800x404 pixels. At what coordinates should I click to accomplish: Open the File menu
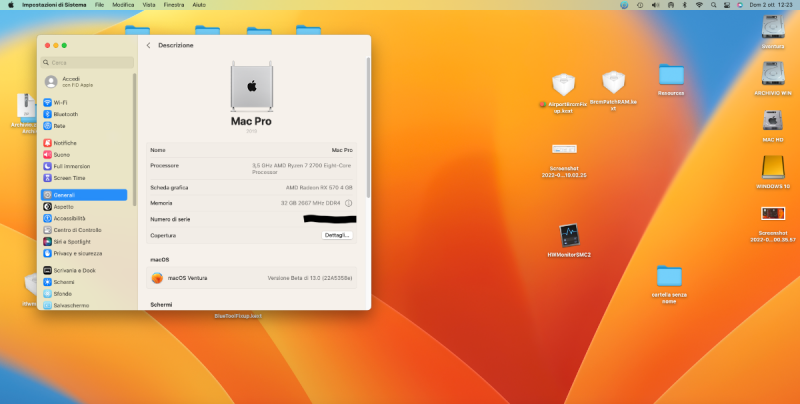point(99,5)
